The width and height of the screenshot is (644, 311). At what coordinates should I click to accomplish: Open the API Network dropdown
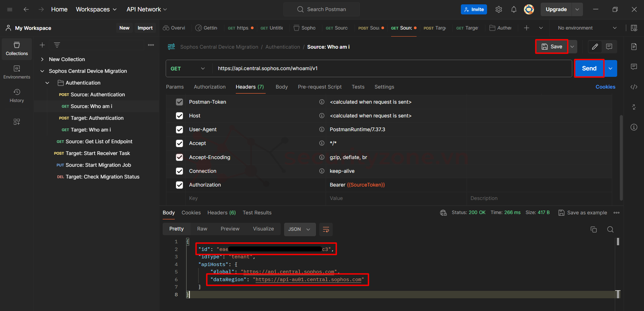pyautogui.click(x=147, y=9)
